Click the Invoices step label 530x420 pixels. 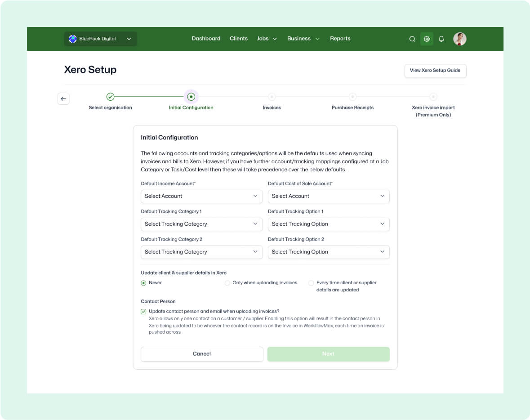point(272,107)
